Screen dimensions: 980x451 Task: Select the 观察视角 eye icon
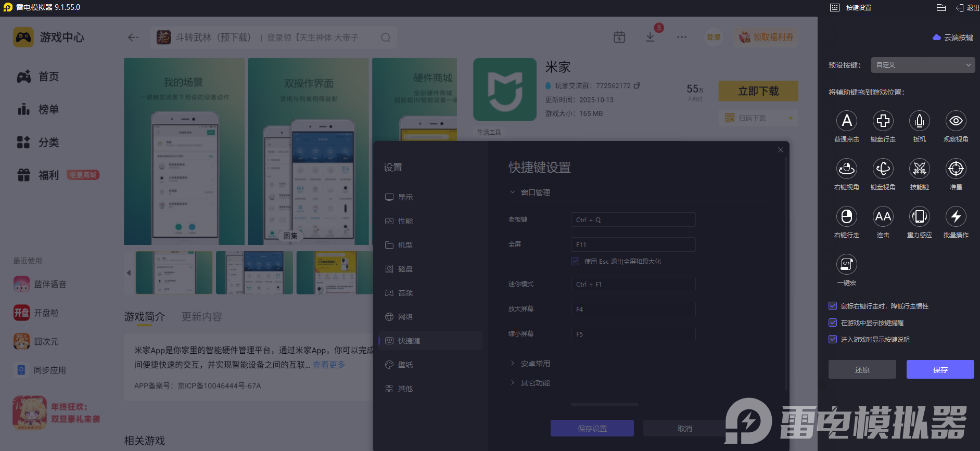point(956,121)
